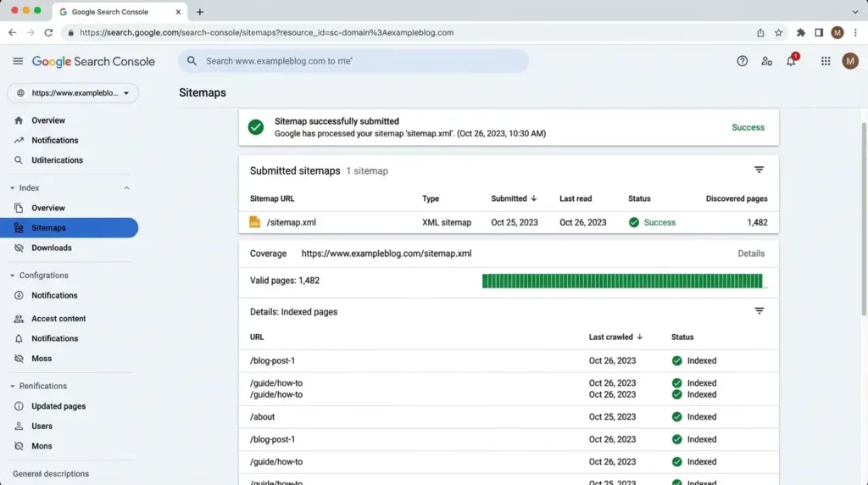Open a new browser tab
The height and width of the screenshot is (485, 868).
[200, 12]
